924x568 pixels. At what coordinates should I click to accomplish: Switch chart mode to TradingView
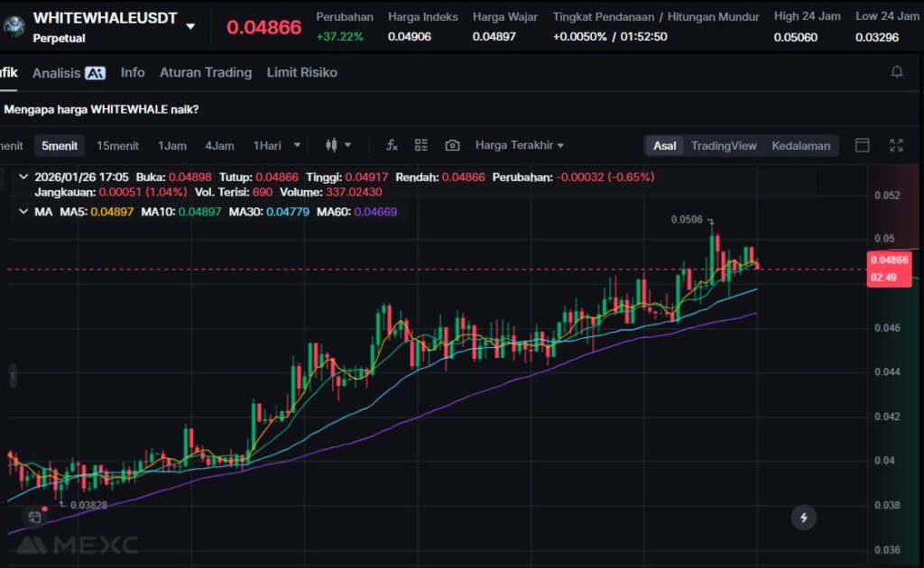(x=724, y=145)
